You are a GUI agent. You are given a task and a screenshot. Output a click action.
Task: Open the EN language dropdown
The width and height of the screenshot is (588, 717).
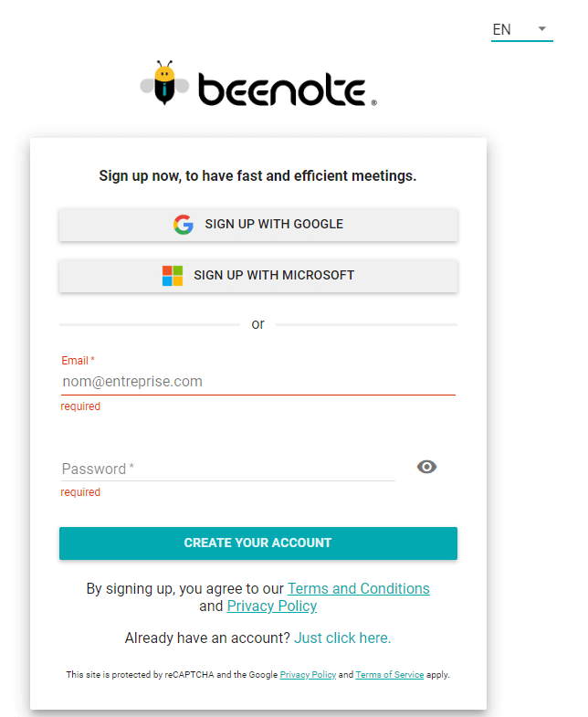[x=521, y=30]
